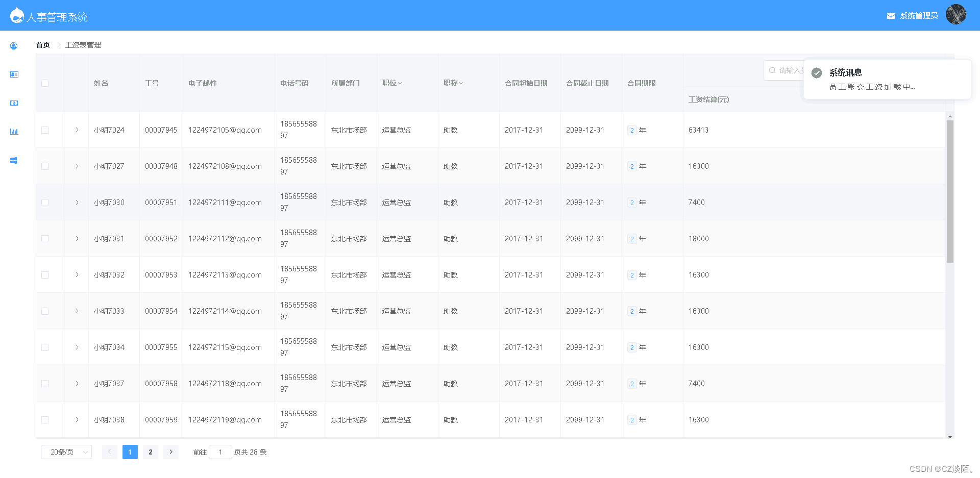Open the mail envelope icon in header
This screenshot has width=980, height=478.
[891, 16]
